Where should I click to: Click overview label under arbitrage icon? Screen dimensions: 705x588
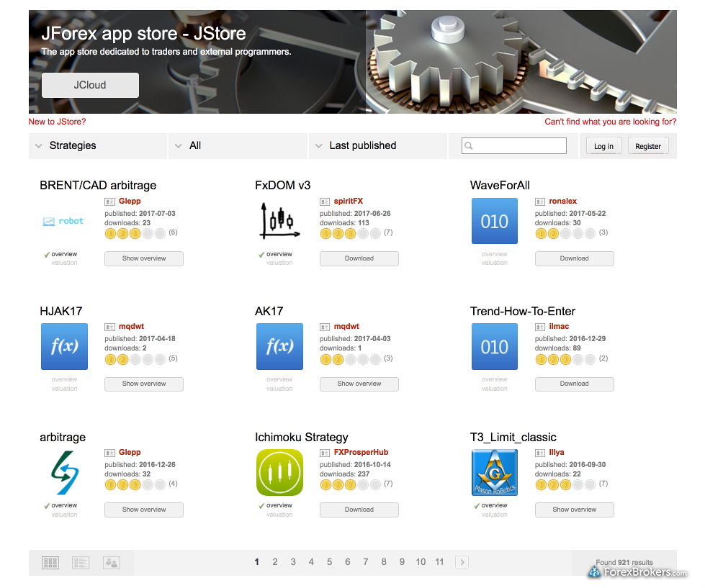[64, 505]
